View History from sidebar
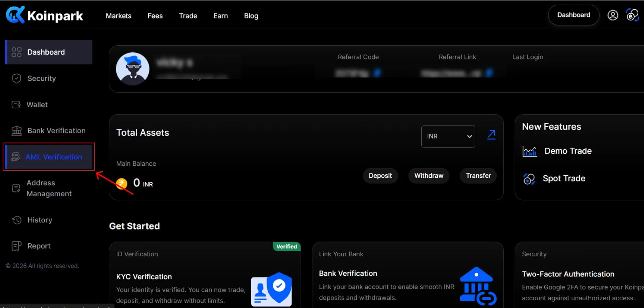This screenshot has width=644, height=308. [40, 220]
